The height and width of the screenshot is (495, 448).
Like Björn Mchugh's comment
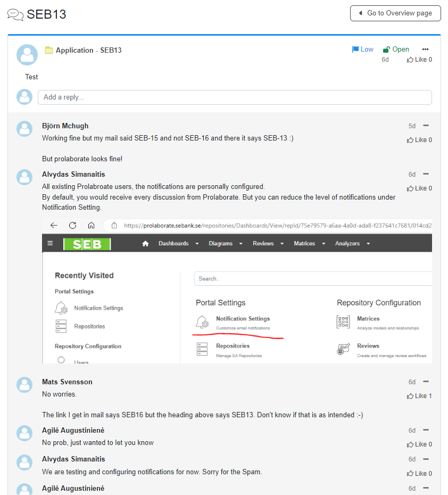(x=419, y=140)
